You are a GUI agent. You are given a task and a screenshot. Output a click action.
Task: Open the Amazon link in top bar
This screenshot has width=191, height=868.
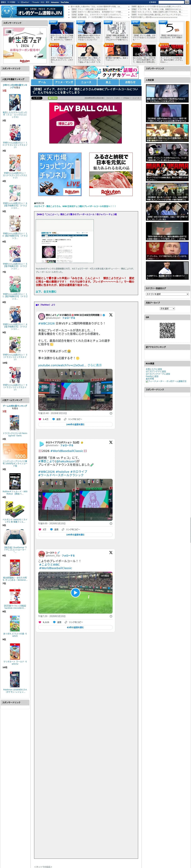55,2
